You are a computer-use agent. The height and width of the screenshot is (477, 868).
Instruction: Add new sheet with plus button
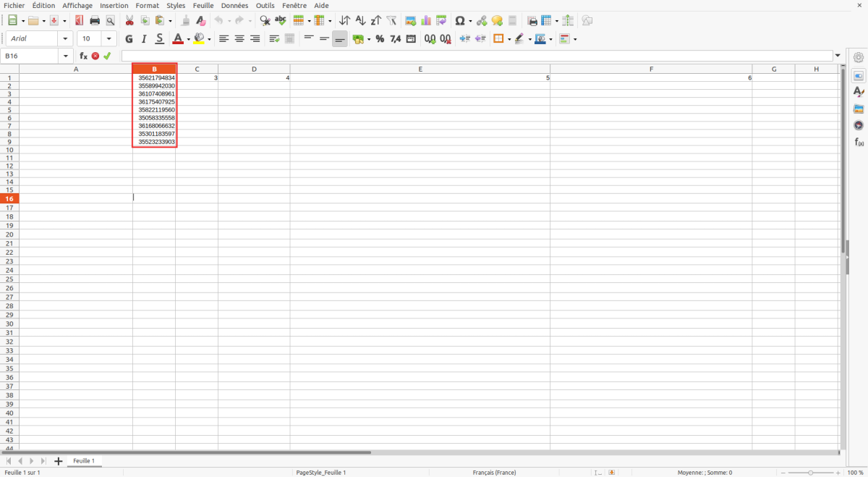coord(59,461)
